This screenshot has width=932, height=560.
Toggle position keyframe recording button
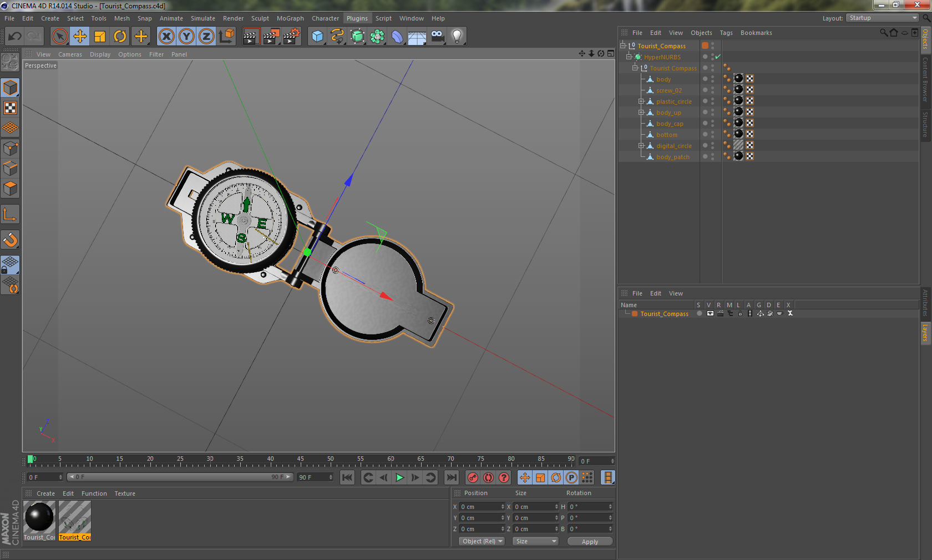[525, 477]
